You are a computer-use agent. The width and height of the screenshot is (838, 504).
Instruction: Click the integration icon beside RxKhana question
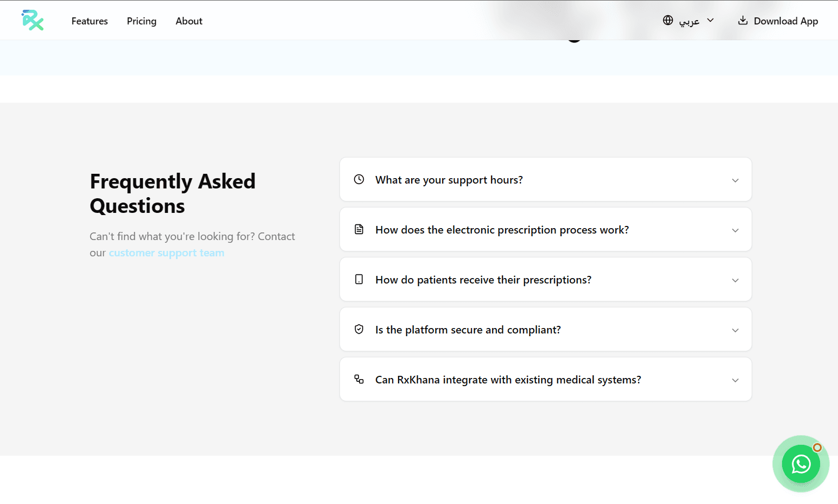click(x=359, y=380)
